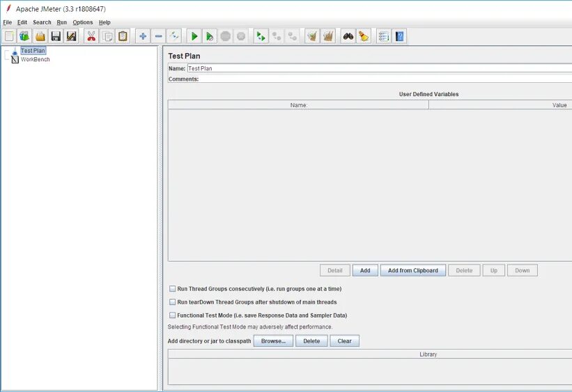Screen dimensions: 572x392
Task: Click the Add from Clipboard button
Action: click(x=413, y=270)
